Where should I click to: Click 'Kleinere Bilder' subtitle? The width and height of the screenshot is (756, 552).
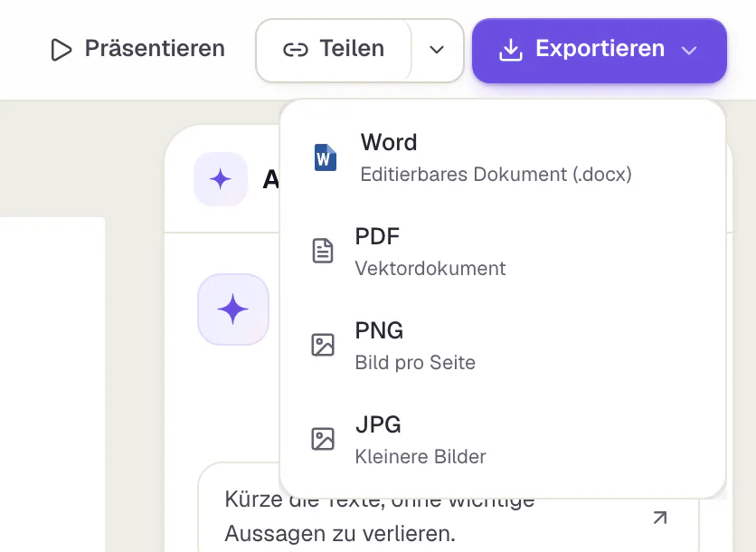click(x=421, y=456)
